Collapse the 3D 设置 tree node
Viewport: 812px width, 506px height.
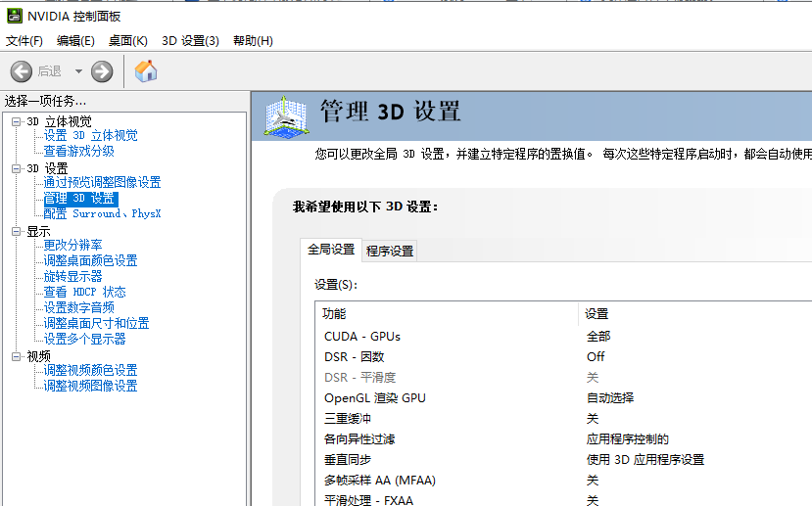pos(16,168)
